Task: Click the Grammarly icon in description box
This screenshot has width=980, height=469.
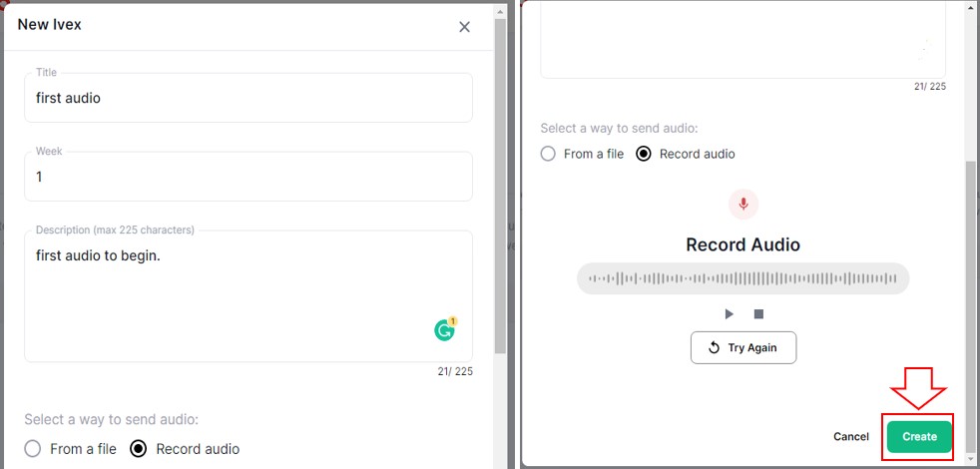Action: pos(445,330)
